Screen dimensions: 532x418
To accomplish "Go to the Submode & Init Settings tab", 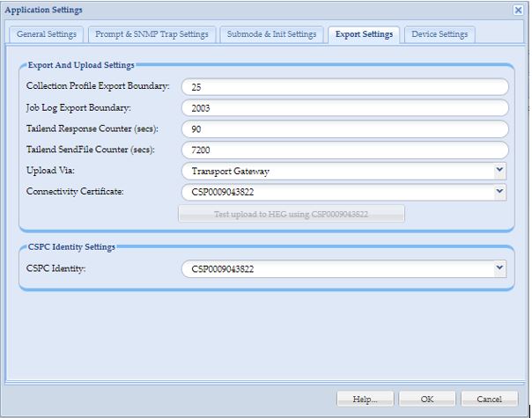I will pyautogui.click(x=271, y=34).
